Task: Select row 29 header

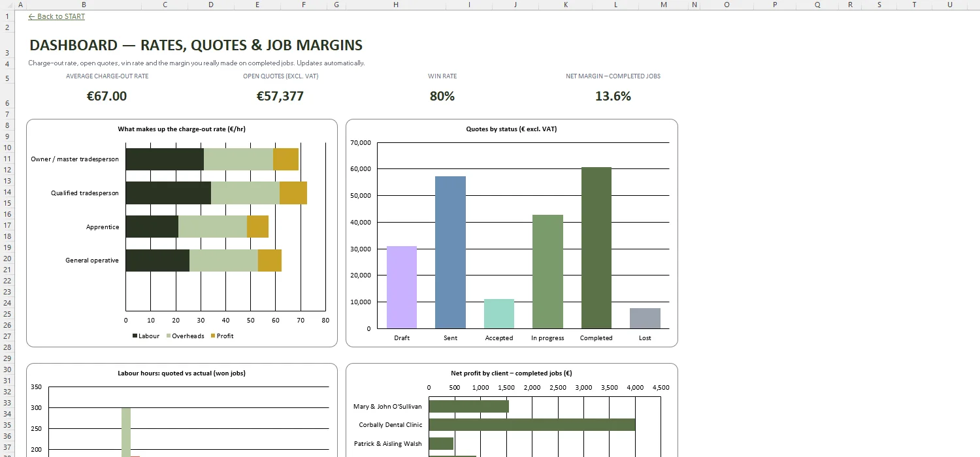Action: pos(7,358)
